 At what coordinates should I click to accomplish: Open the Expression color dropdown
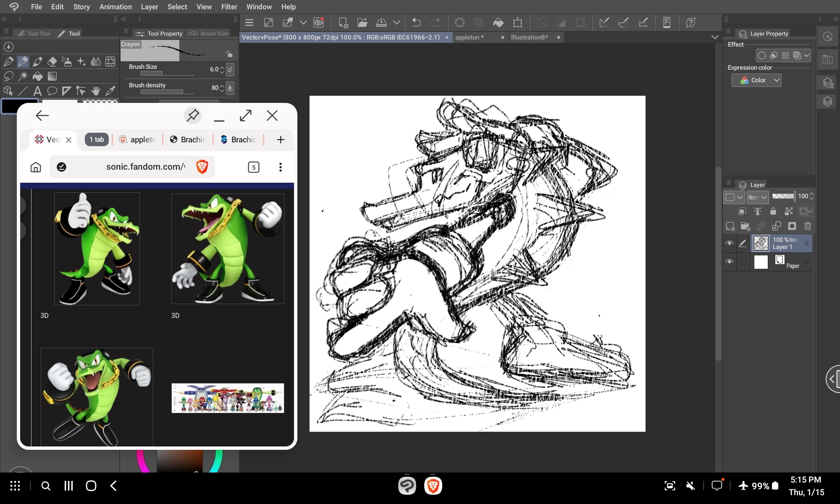tap(756, 80)
